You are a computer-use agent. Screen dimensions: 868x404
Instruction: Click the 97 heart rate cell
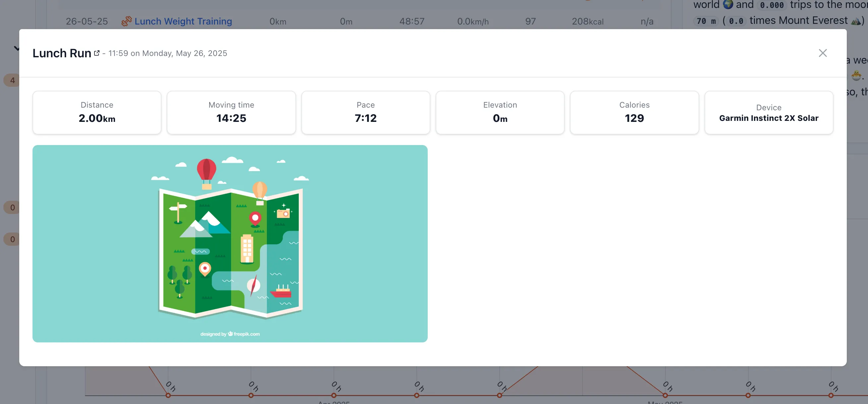tap(530, 21)
